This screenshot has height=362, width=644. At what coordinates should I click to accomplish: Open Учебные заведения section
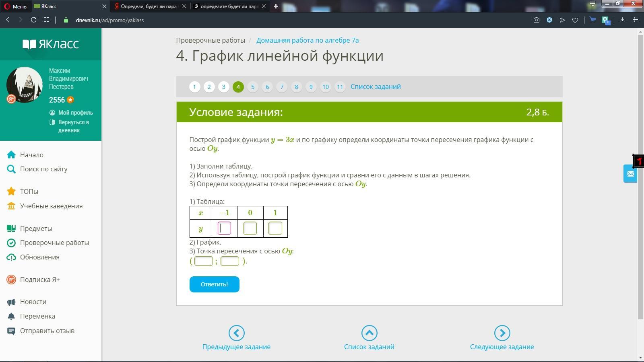tap(45, 206)
